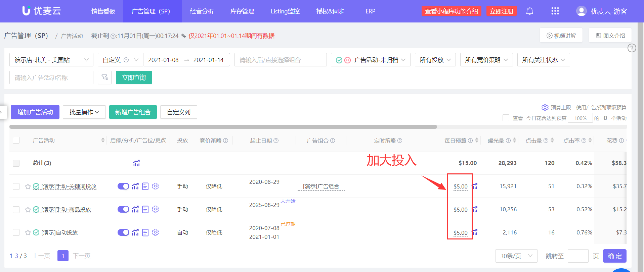This screenshot has height=272, width=644.
Task: Open budget trend chart for 手动-商品投放
Action: pyautogui.click(x=475, y=209)
